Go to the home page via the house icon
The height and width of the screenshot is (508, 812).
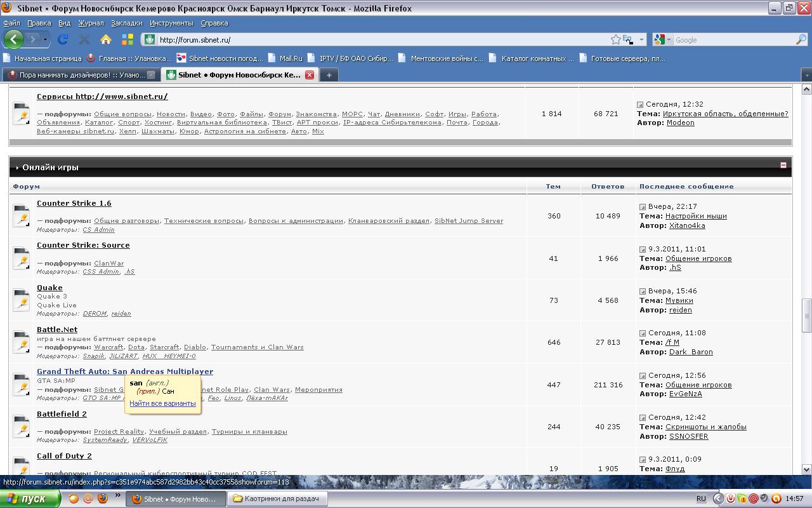(x=106, y=39)
